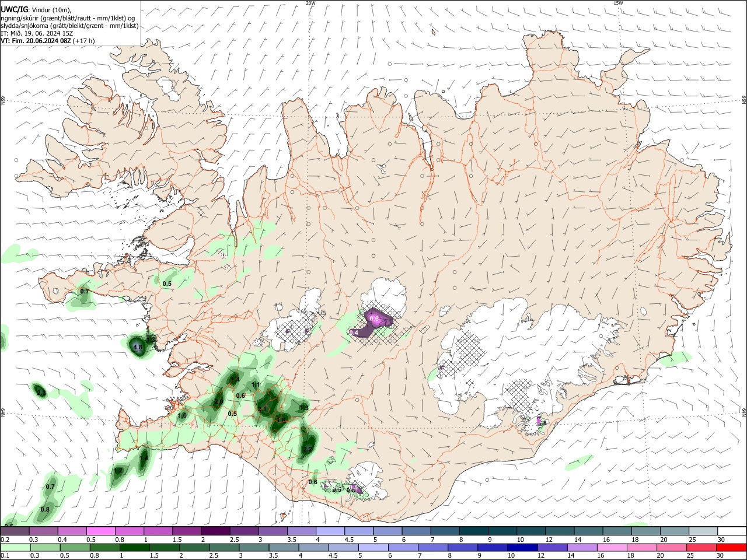Click the '12' label in the upper legend row
The height and width of the screenshot is (560, 747).
(x=549, y=540)
